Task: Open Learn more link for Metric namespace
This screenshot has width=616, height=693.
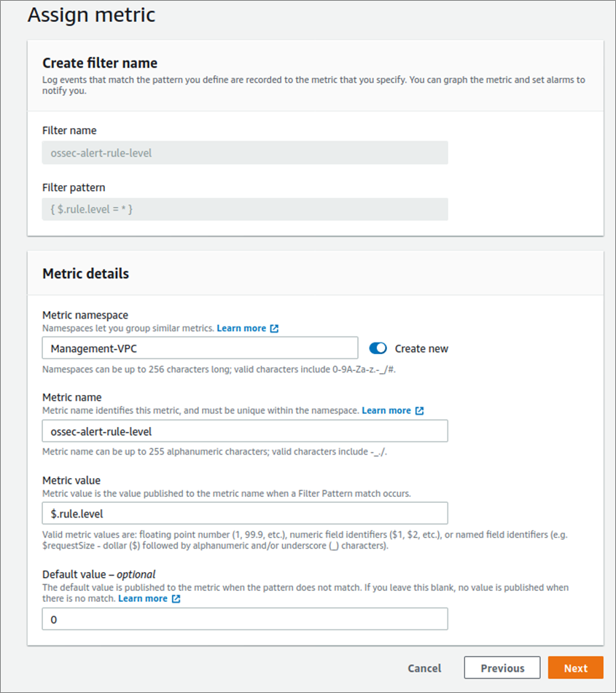Action: point(241,329)
